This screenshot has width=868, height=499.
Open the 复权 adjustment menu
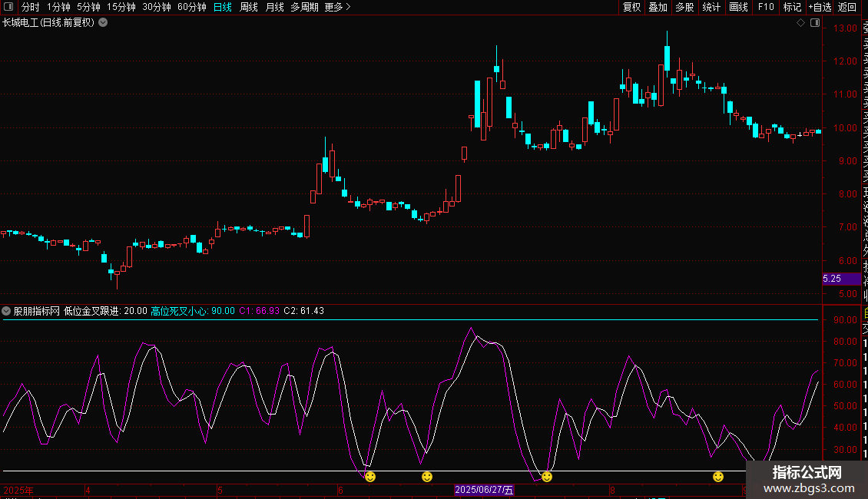(631, 7)
